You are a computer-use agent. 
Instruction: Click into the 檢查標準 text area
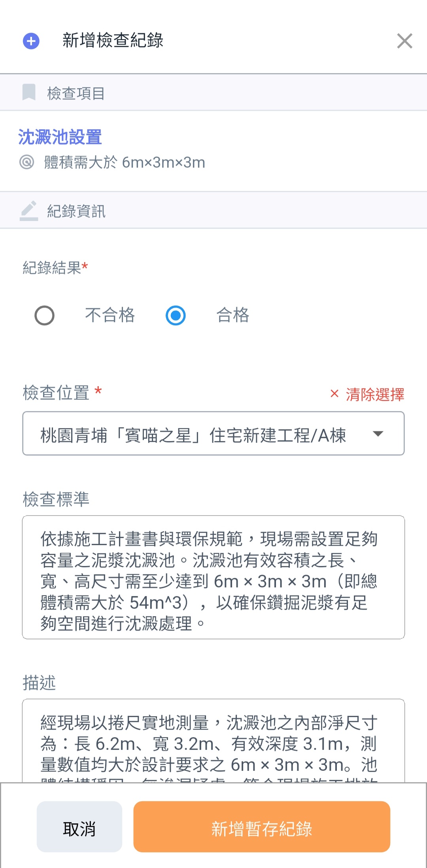pos(213,577)
